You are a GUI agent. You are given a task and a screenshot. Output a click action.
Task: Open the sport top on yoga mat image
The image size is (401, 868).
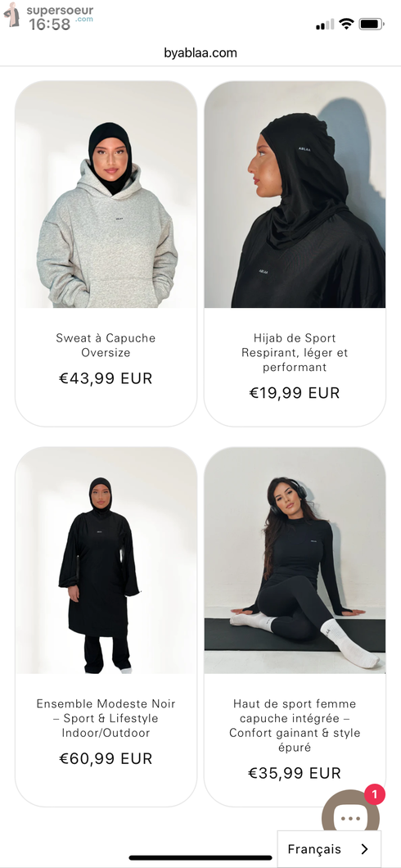(x=295, y=560)
